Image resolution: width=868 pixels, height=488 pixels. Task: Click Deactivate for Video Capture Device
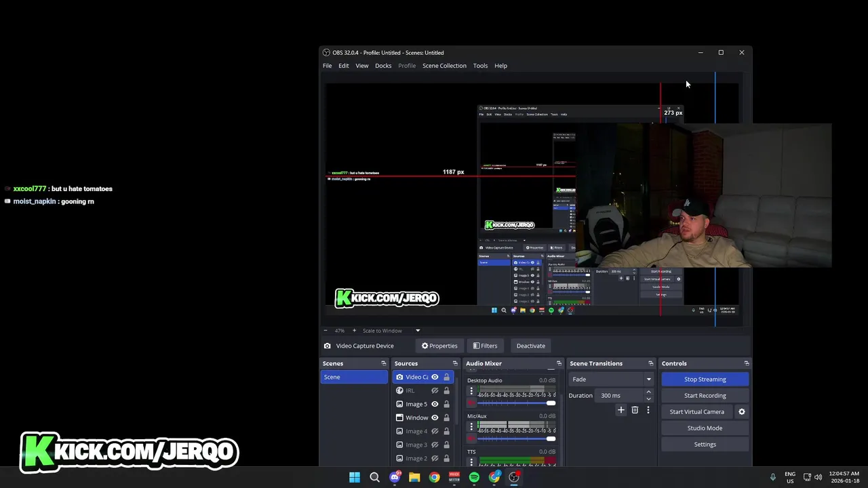[x=531, y=346]
